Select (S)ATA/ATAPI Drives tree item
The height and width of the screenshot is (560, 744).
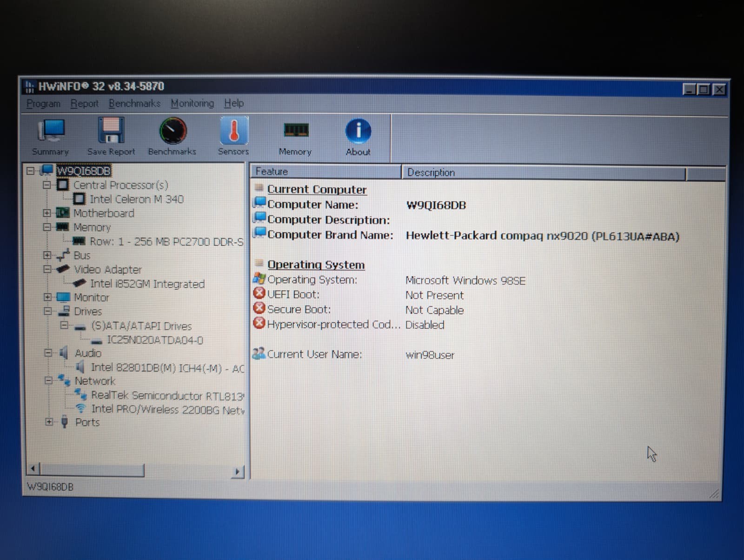click(x=141, y=326)
